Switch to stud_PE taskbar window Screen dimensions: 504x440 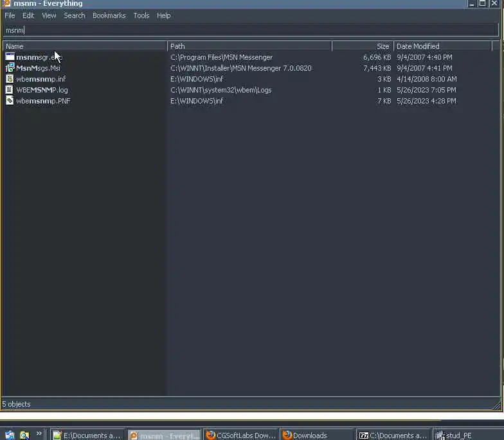468,436
